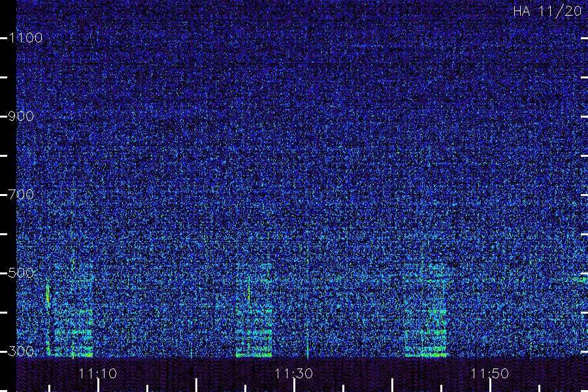The width and height of the screenshot is (588, 392).
Task: Click the HA 11/20 station date label
Action: pyautogui.click(x=547, y=11)
